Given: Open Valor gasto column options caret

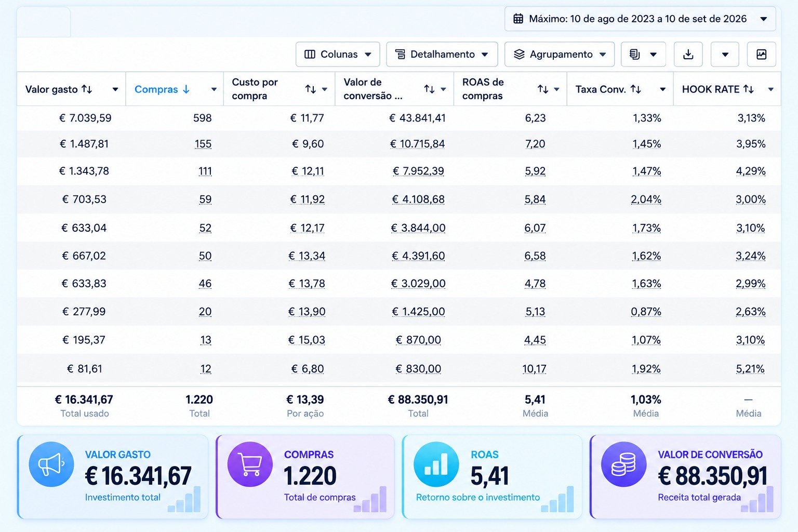Looking at the screenshot, I should coord(115,89).
